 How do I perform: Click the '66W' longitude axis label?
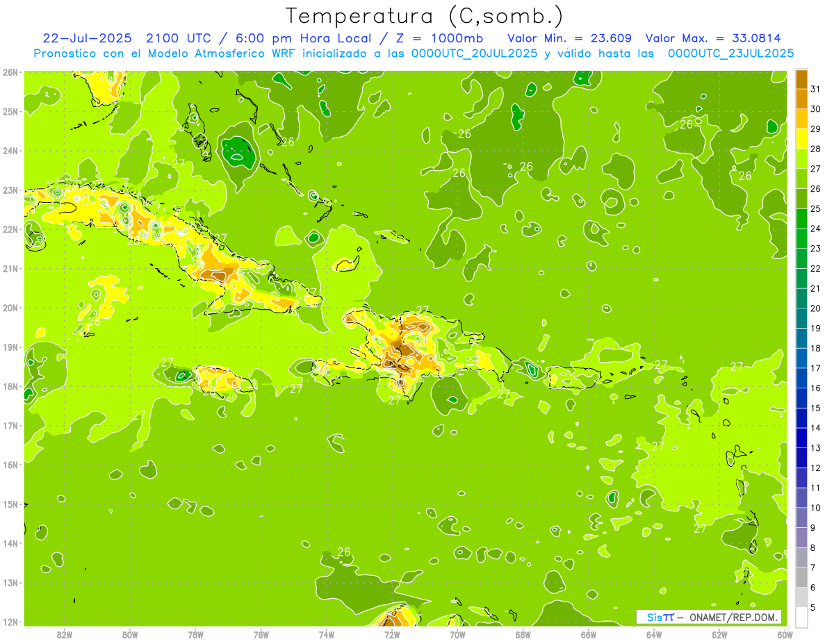pos(589,634)
